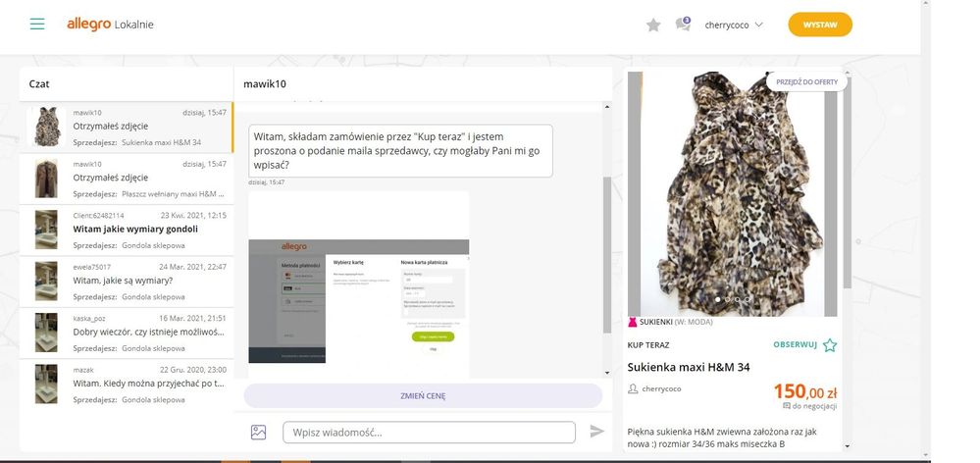The width and height of the screenshot is (980, 463).
Task: Click gondola thumbnail beside kaska_poz
Action: (x=46, y=333)
